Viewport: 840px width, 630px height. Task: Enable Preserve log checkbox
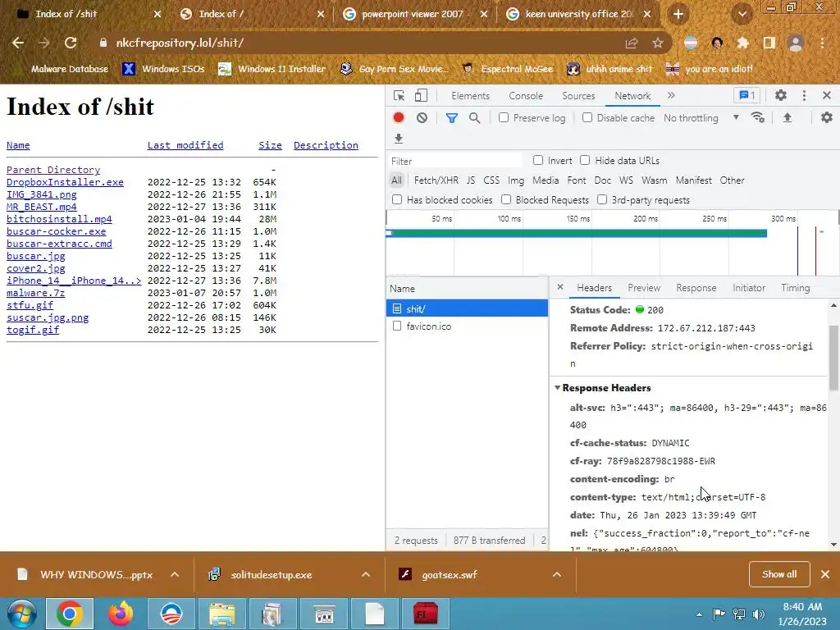504,117
